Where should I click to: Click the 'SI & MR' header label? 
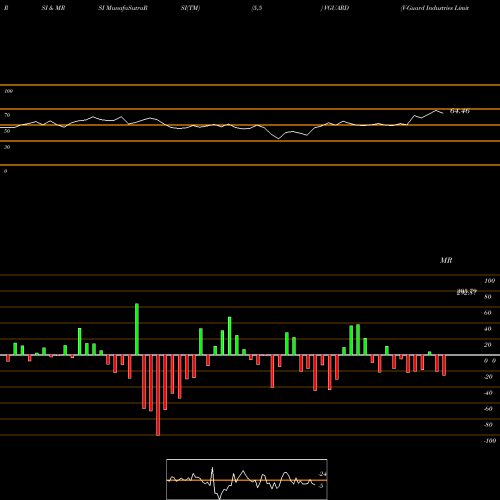point(53,8)
